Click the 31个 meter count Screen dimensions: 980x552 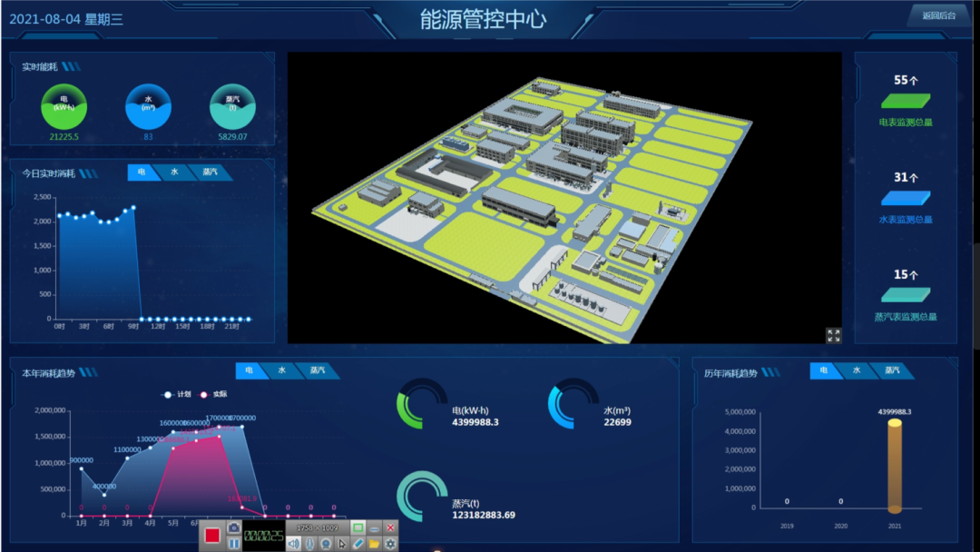coord(906,178)
